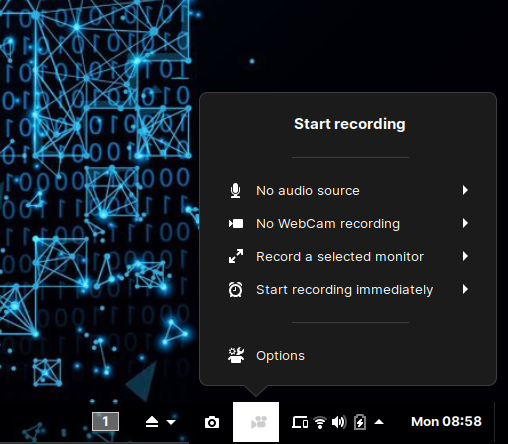
Task: Switch to workspace 1
Action: pyautogui.click(x=105, y=422)
